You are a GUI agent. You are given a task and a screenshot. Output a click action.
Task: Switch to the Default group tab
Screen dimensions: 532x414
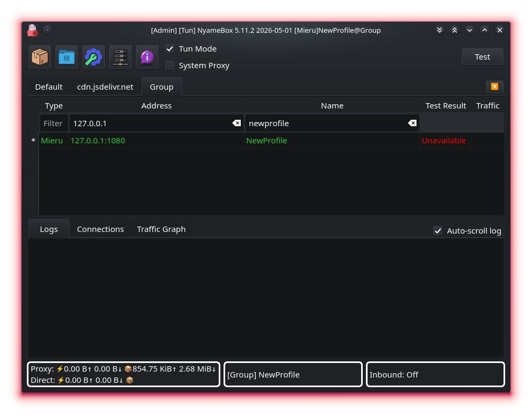pos(49,87)
